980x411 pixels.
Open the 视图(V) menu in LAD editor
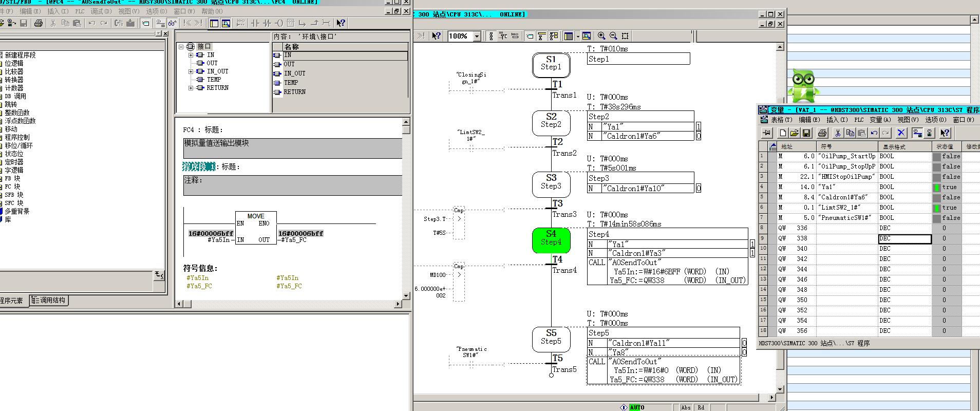point(128,11)
